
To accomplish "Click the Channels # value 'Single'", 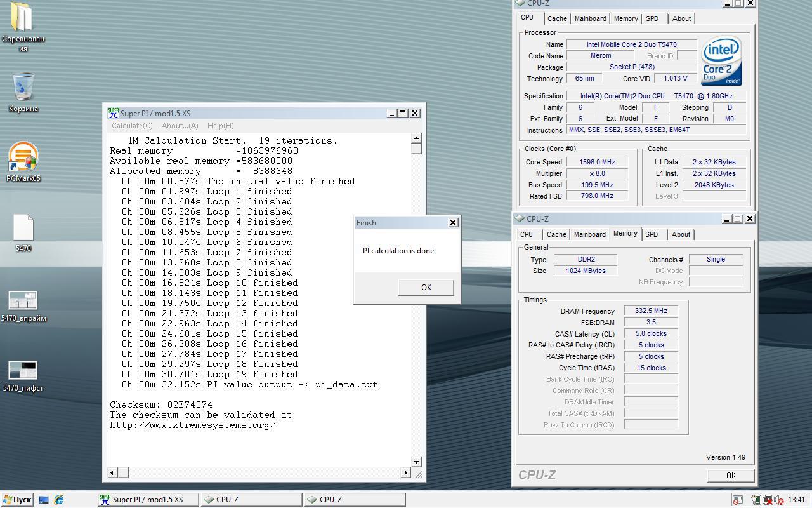I will pos(716,259).
